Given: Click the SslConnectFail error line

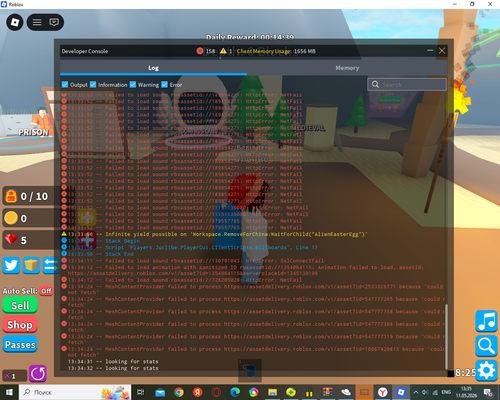Looking at the screenshot, I should (193, 261).
